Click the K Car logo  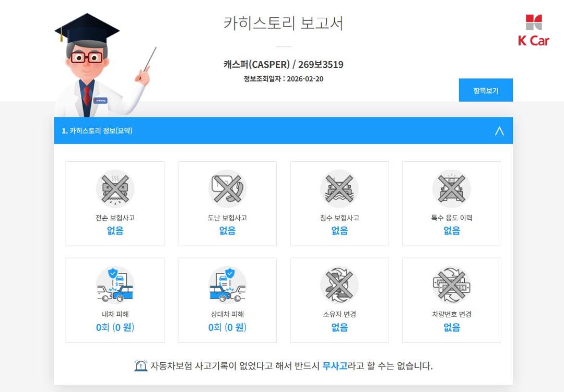point(533,30)
